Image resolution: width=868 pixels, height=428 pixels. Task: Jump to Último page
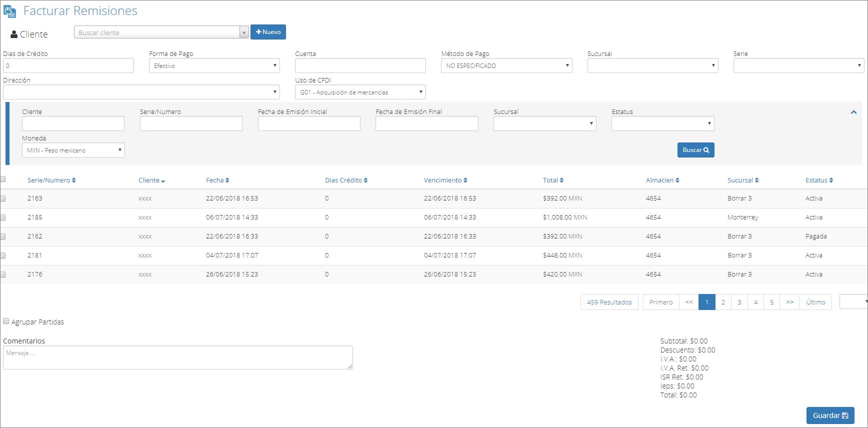[x=816, y=302]
